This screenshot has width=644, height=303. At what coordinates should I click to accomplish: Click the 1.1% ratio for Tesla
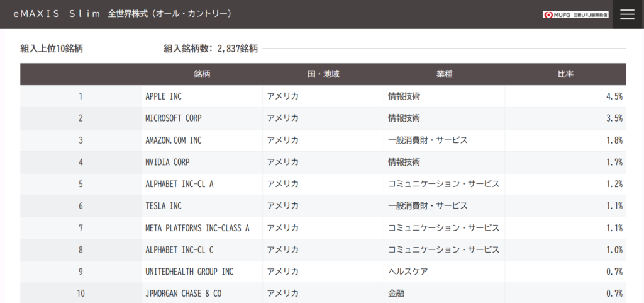click(x=614, y=206)
